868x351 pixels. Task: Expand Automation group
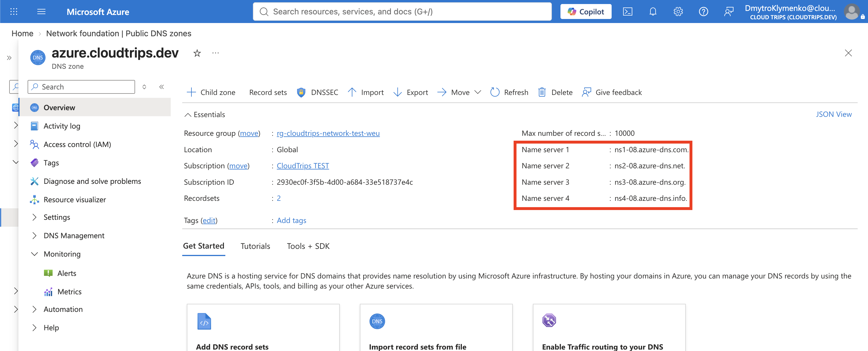click(x=63, y=309)
